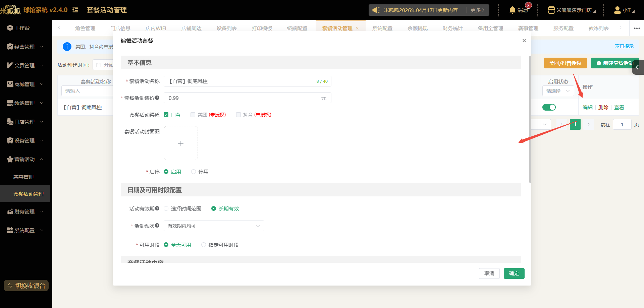Click the dialog vertical scrollbar

click(x=530, y=119)
